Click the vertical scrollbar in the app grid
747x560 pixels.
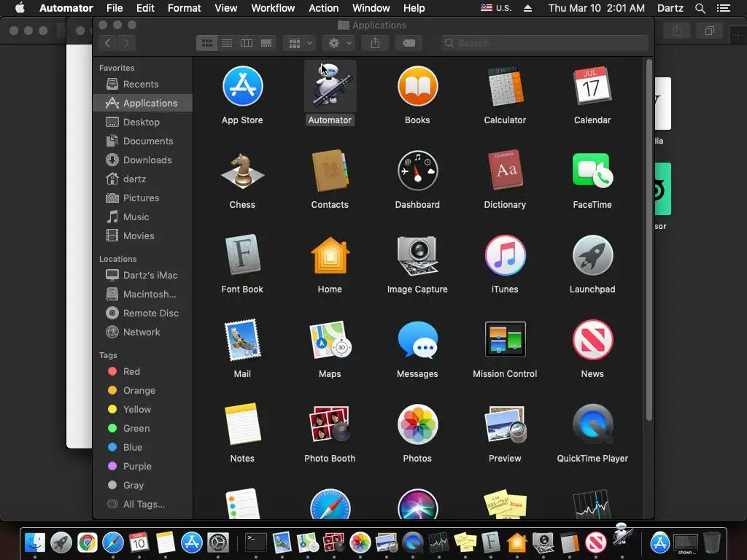tap(649, 240)
